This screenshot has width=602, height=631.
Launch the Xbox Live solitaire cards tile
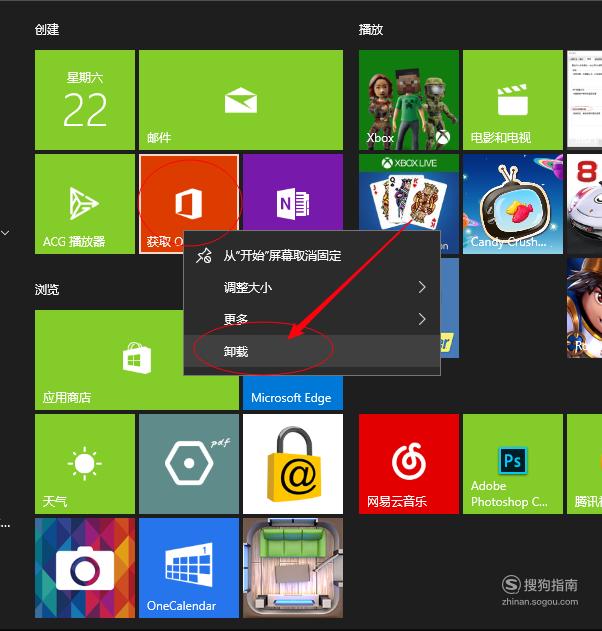click(409, 192)
